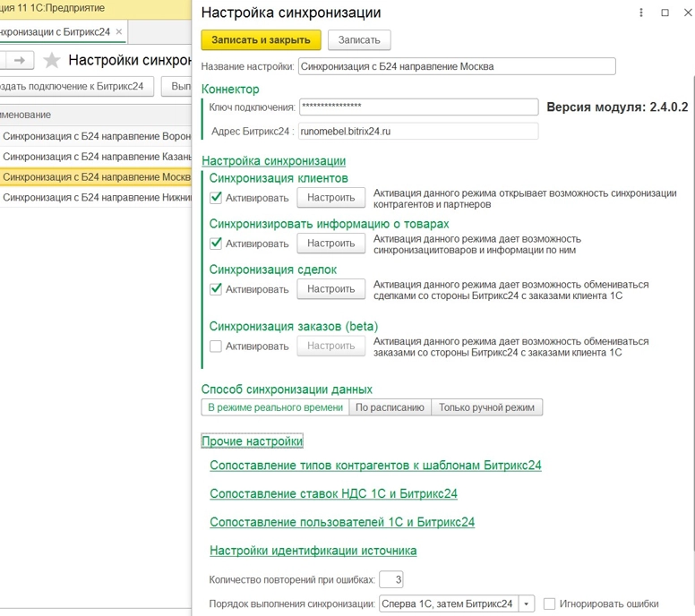Enable Активировать for Синхронизация заказов (beta)
The image size is (695, 616).
[x=216, y=346]
